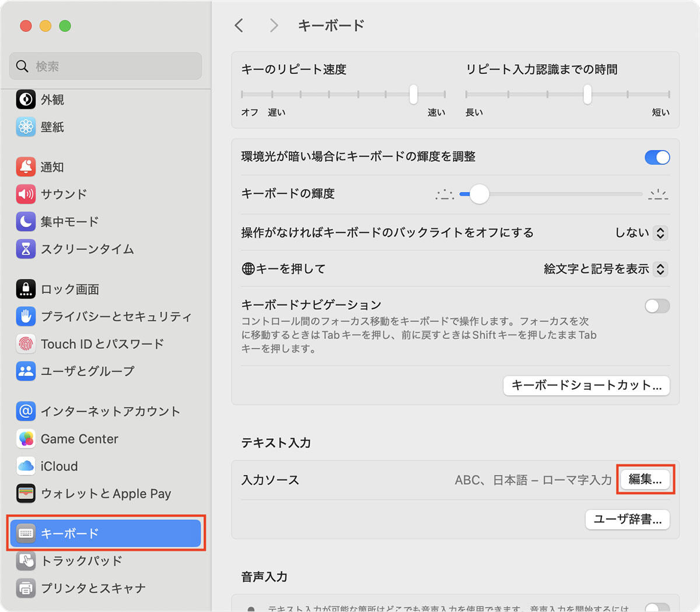Open Game Center via its colorful icon
This screenshot has height=612, width=700.
point(25,438)
